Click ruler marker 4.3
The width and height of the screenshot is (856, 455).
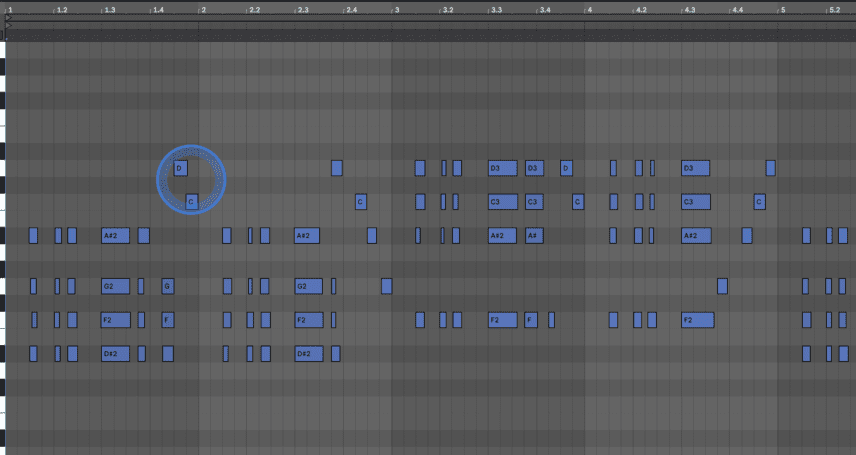(689, 10)
